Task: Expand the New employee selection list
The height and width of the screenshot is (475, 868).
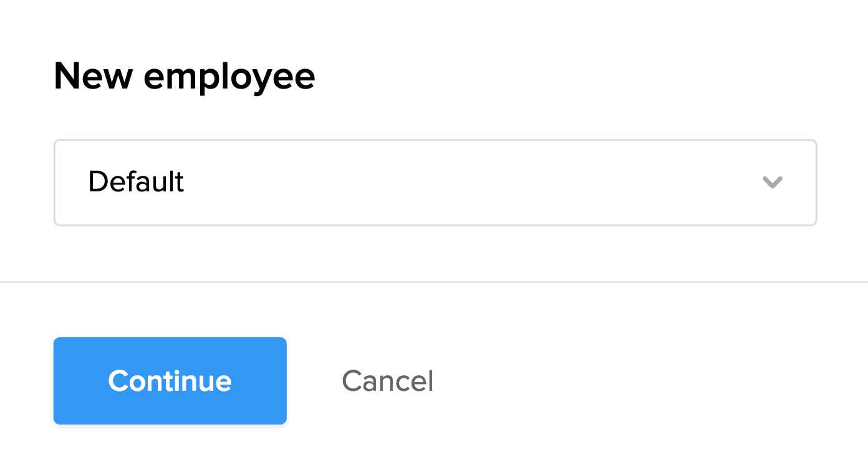Action: tap(435, 182)
